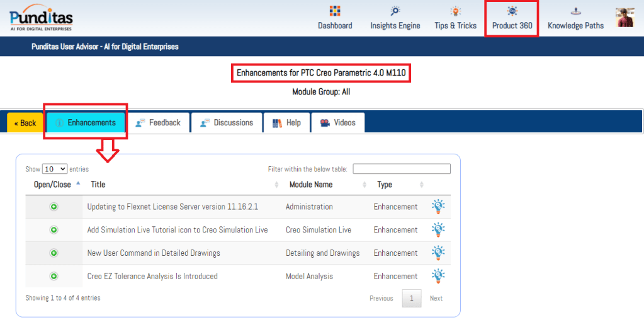Open Insights Engine in the top navigation

tap(395, 18)
